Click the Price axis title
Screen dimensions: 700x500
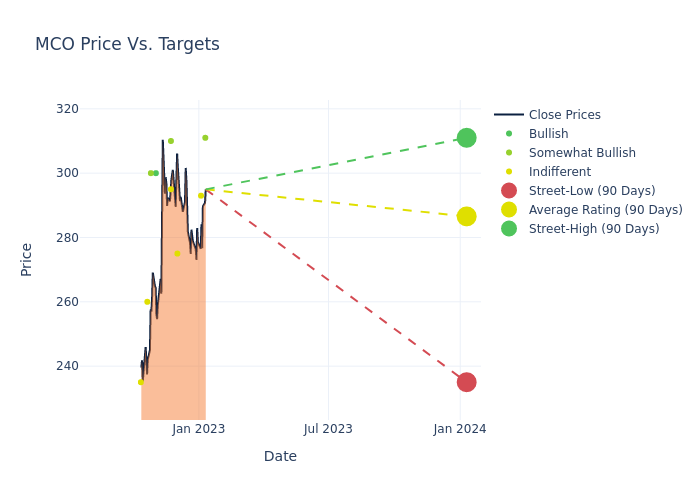click(x=27, y=259)
